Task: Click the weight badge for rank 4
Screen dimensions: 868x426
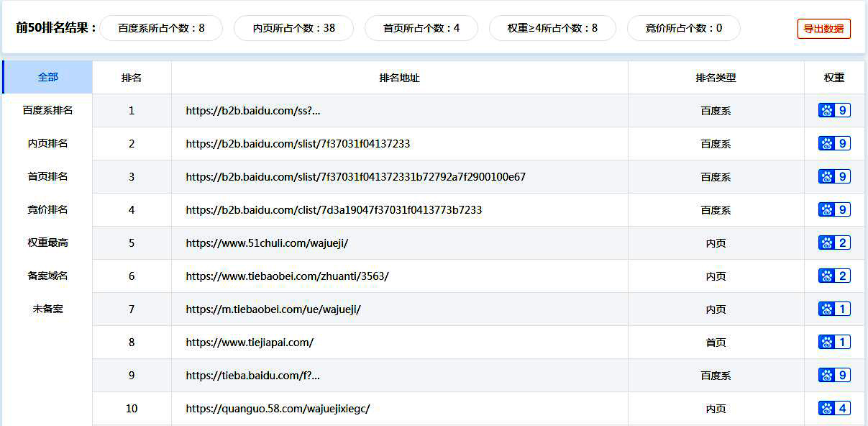Action: [x=834, y=209]
